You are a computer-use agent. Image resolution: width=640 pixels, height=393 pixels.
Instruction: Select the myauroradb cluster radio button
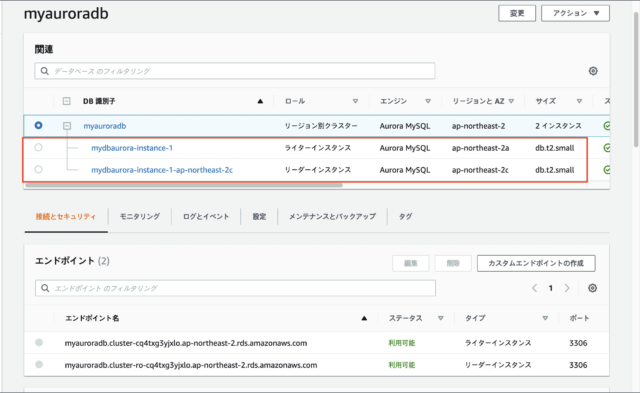38,125
